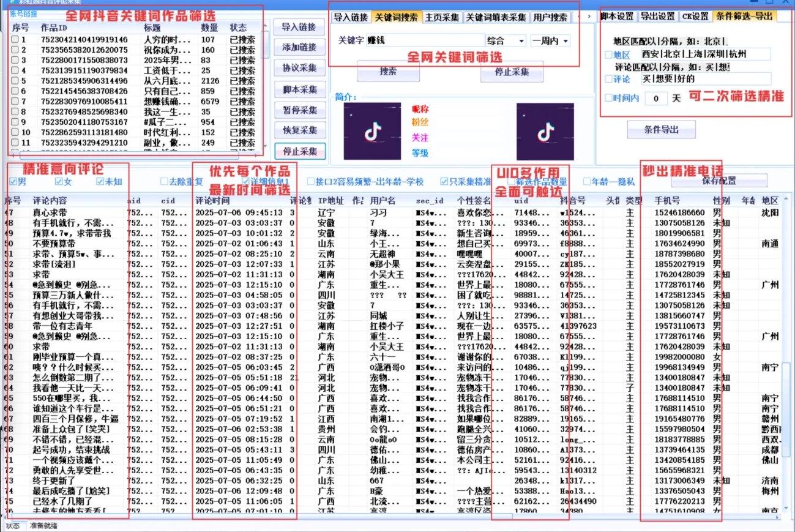The height and width of the screenshot is (532, 795).
Task: Enable the 年龄—隐私 checkbox
Action: click(x=586, y=181)
